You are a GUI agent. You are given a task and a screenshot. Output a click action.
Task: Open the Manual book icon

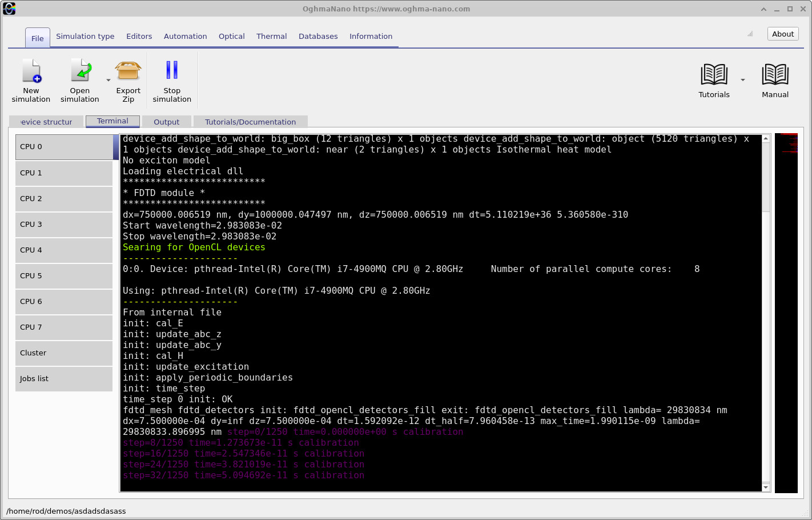[x=775, y=74]
